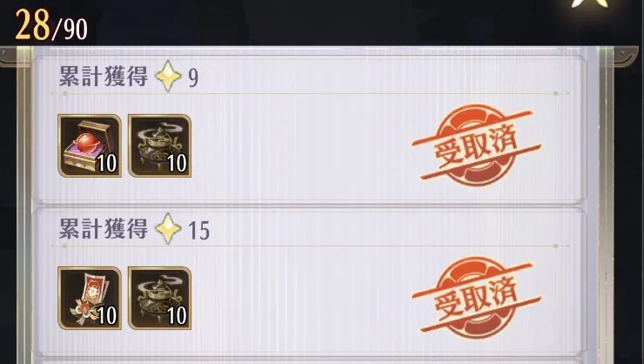Click 累計獲得 label in second reward row
Screen dimensions: 644x364
tap(103, 228)
